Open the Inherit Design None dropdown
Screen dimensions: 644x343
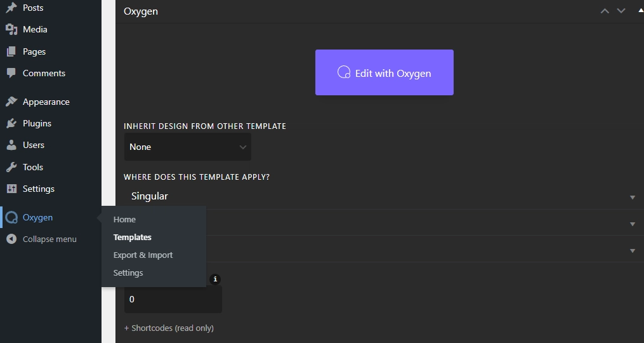click(188, 147)
